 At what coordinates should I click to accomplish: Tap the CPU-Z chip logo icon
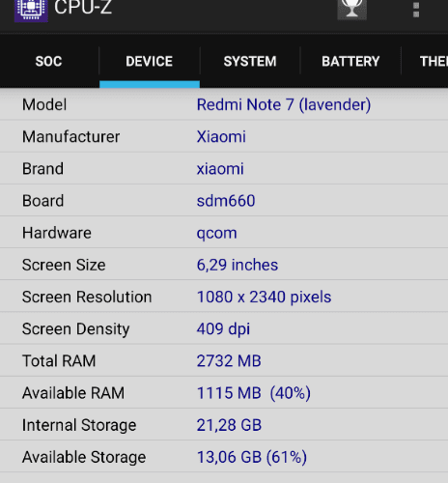pos(31,10)
